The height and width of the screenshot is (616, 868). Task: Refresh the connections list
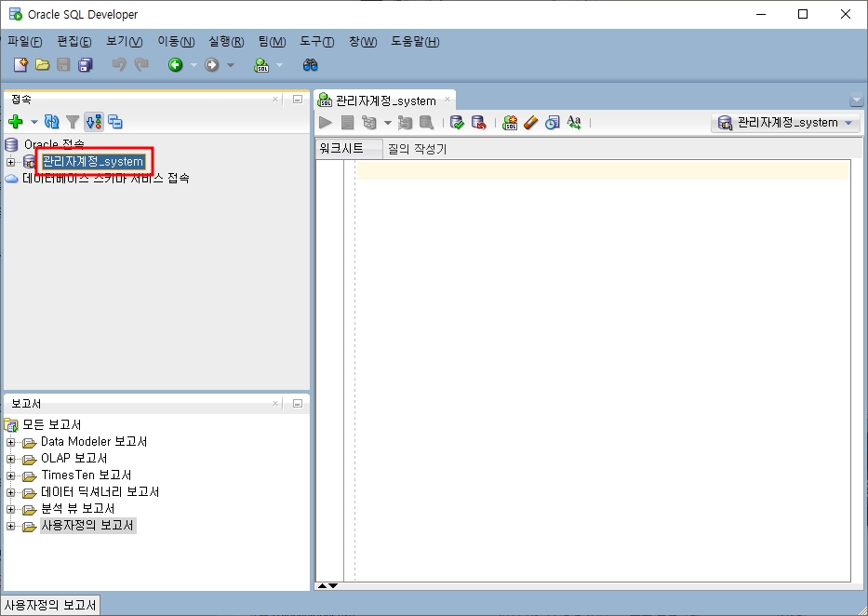click(x=51, y=121)
